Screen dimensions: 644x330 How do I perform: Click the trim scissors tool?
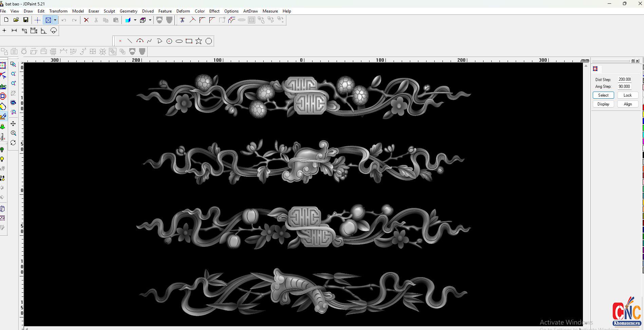[x=182, y=20]
